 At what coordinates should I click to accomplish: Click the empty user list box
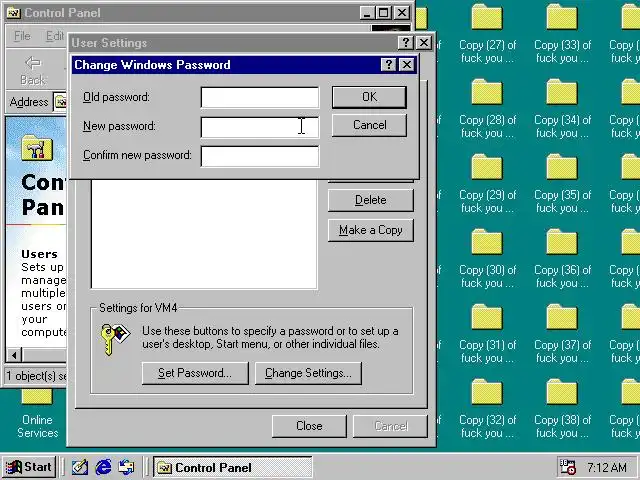204,234
